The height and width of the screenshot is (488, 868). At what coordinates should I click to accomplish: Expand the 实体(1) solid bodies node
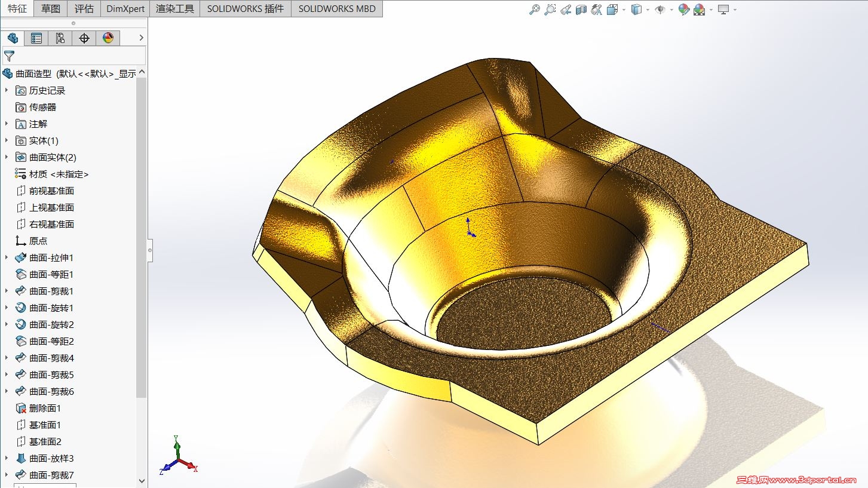[x=7, y=140]
